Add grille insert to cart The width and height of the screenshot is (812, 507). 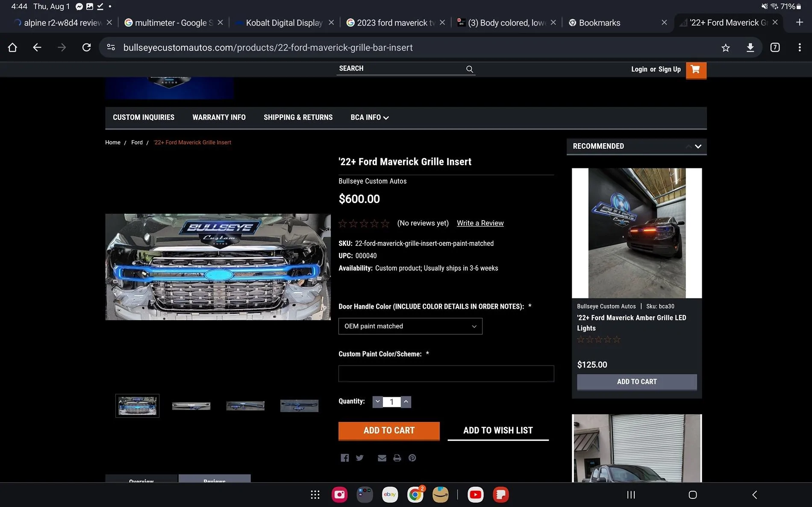(x=389, y=430)
